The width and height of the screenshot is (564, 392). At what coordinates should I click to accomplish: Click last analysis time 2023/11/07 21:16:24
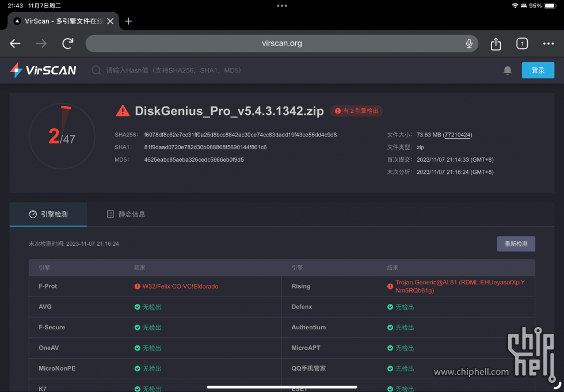[x=455, y=172]
